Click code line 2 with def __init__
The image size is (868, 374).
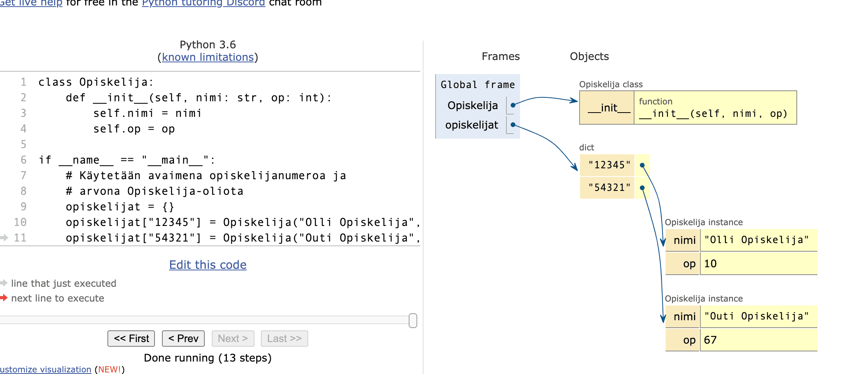[x=199, y=98]
